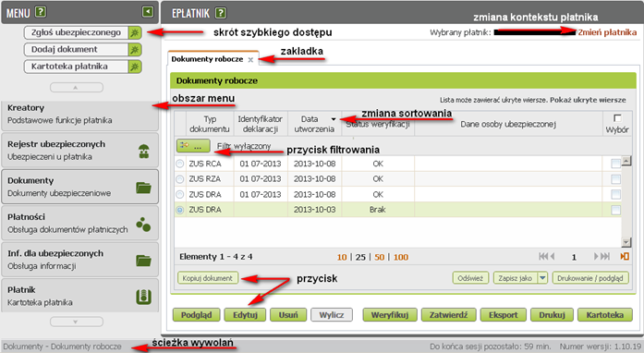Set page size to 10 items
644x353 pixels.
pyautogui.click(x=342, y=257)
